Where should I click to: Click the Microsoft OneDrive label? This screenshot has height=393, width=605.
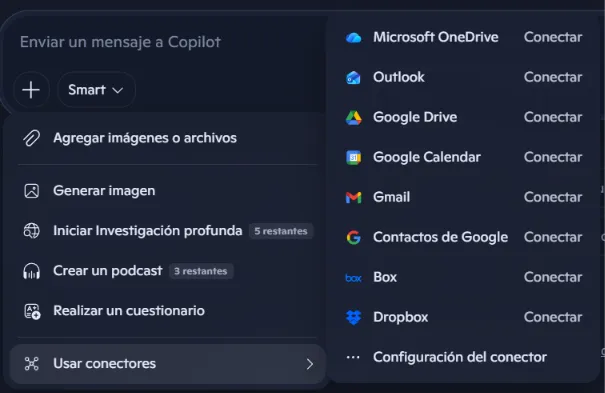(x=436, y=37)
